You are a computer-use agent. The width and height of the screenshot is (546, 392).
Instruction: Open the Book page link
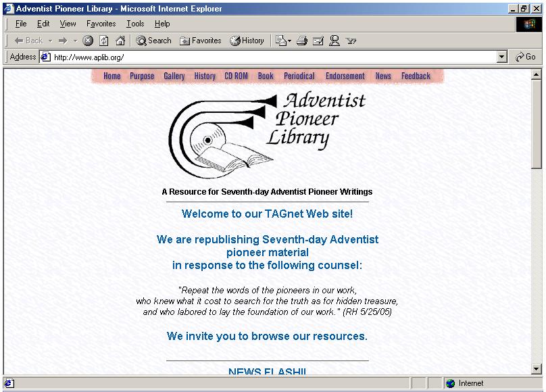pos(266,76)
